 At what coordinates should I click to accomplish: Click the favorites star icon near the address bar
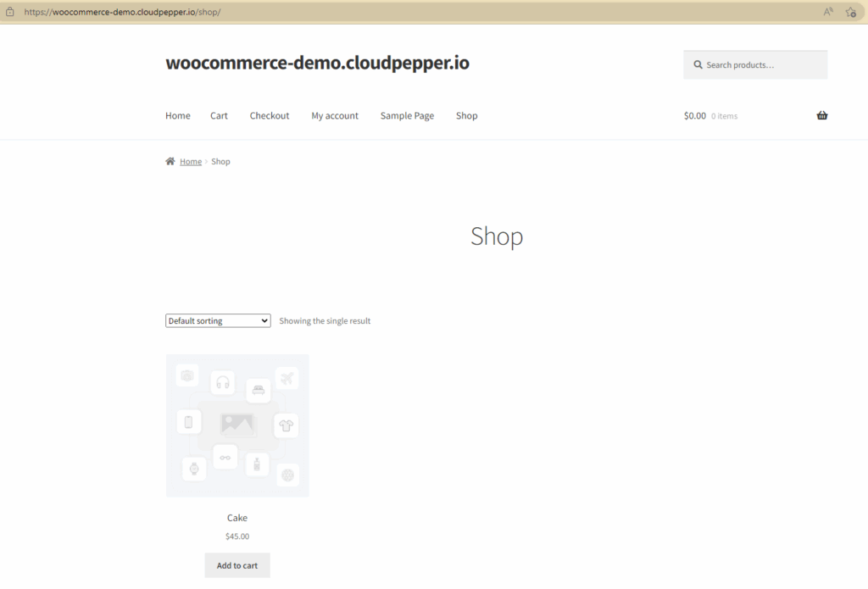coord(850,12)
